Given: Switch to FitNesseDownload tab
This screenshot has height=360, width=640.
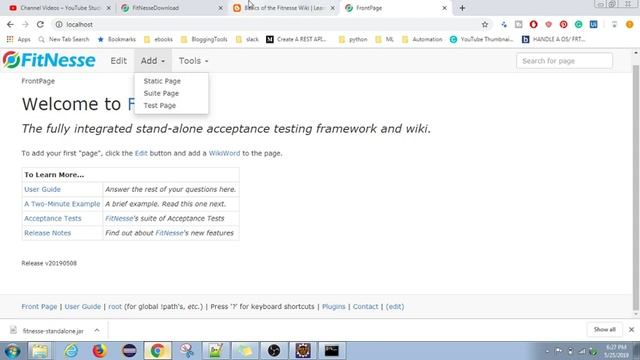Looking at the screenshot, I should [x=171, y=8].
